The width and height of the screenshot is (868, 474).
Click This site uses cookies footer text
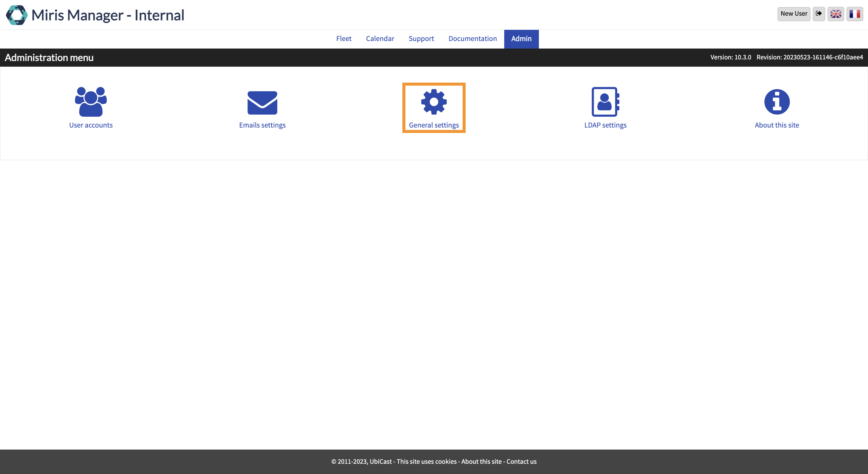(x=426, y=462)
